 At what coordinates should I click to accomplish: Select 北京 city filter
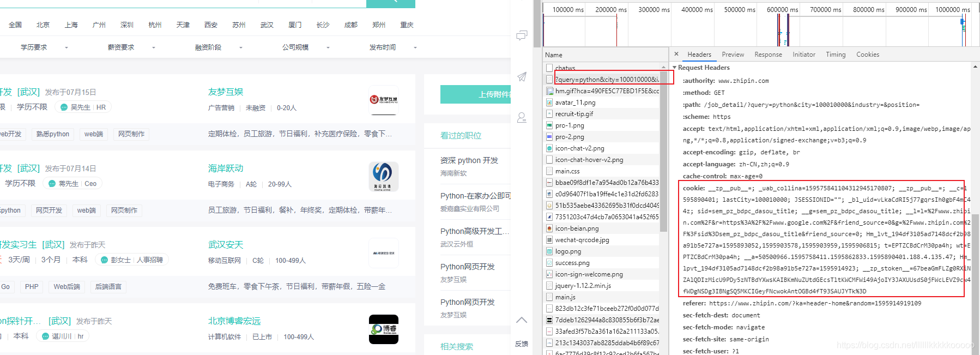point(43,25)
